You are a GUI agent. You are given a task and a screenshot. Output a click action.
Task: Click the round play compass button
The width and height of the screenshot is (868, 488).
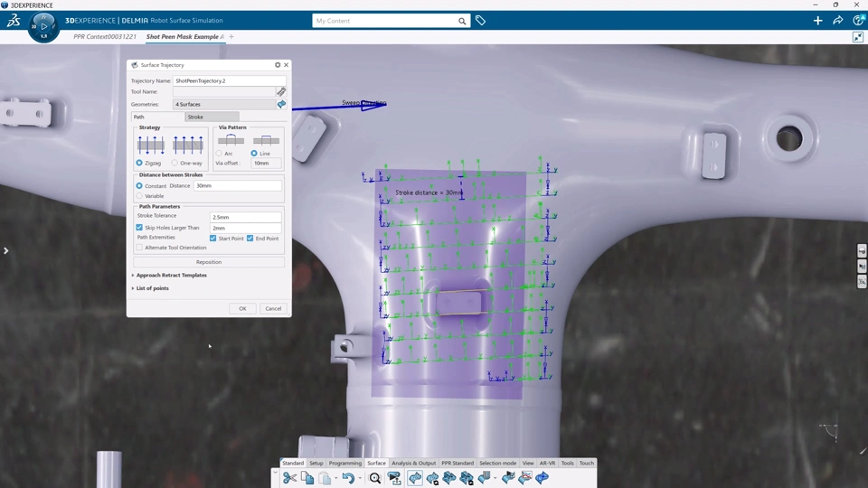[43, 26]
